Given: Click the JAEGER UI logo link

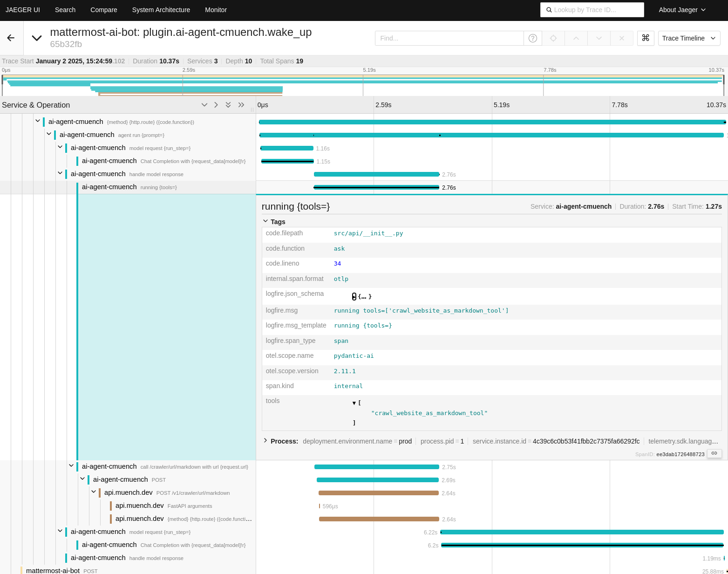Looking at the screenshot, I should point(23,10).
